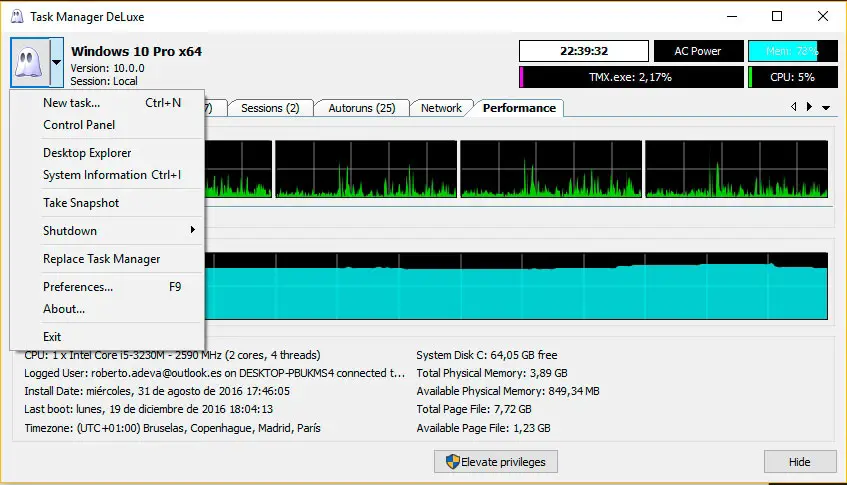Viewport: 847px width, 485px height.
Task: Click the cyan memory usage graph
Action: tap(516, 286)
